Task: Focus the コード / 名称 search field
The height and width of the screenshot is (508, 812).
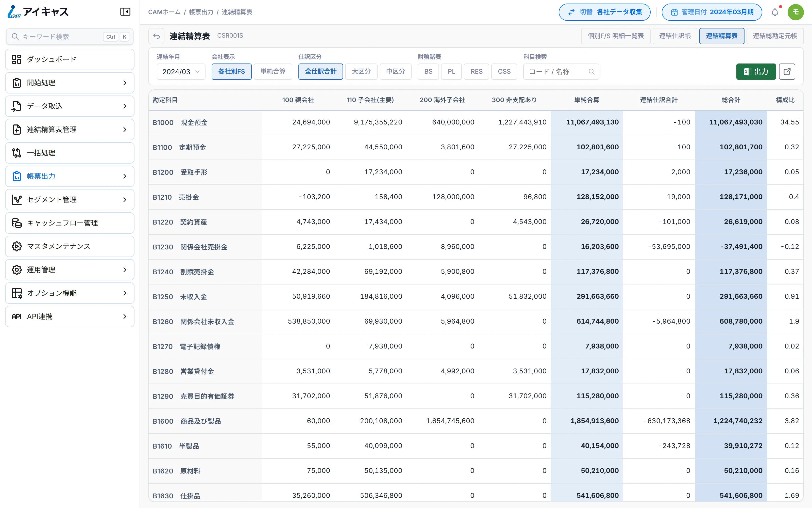Action: [561, 72]
